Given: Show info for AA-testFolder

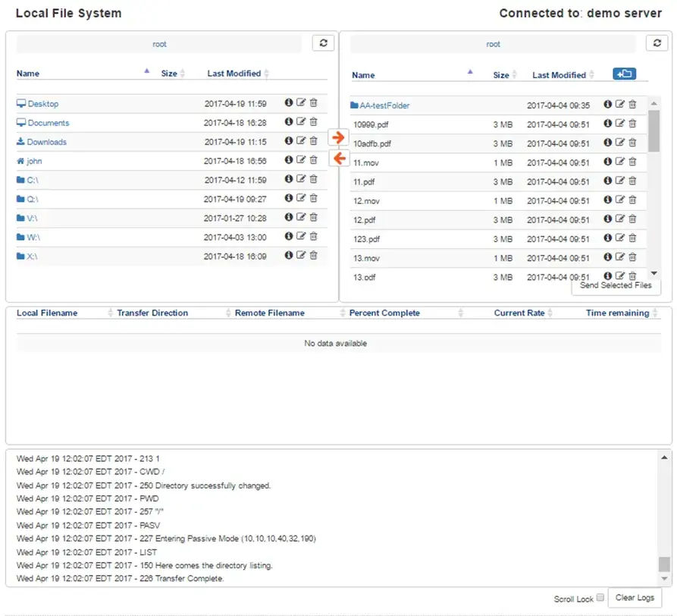Looking at the screenshot, I should (x=608, y=105).
